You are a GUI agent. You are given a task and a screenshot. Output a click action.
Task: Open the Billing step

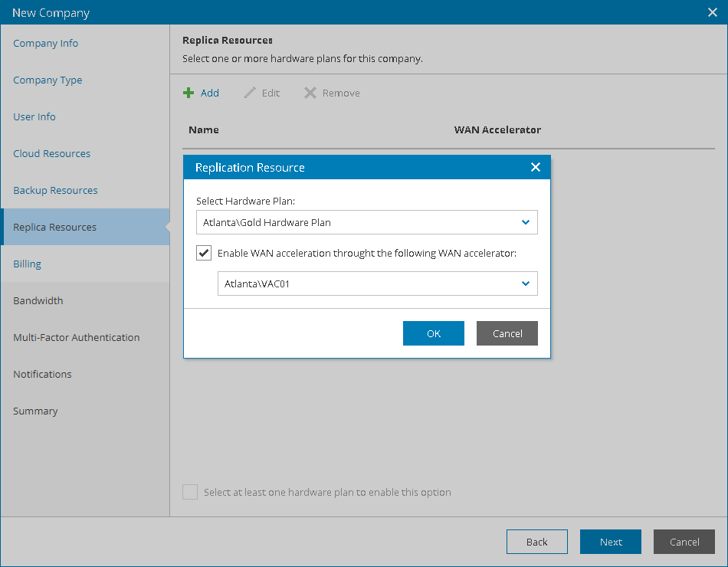[27, 264]
